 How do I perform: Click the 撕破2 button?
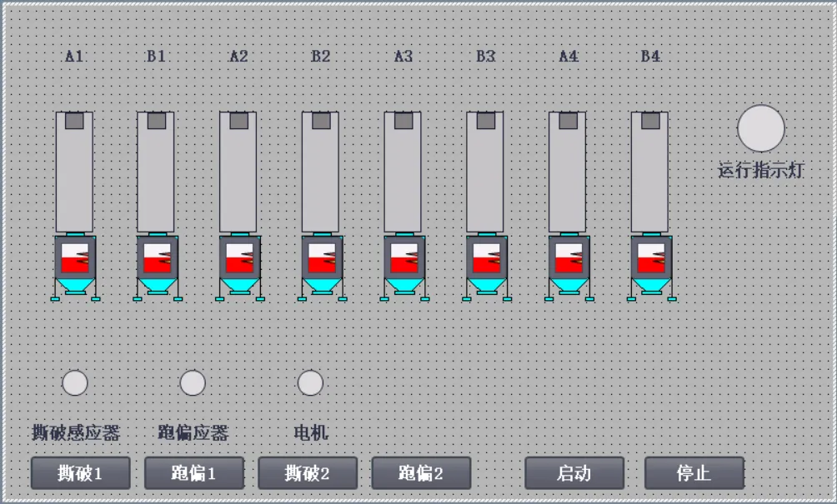(308, 473)
